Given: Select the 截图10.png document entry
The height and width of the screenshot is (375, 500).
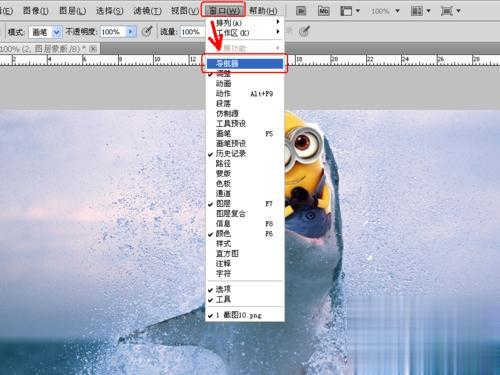Looking at the screenshot, I should click(245, 315).
